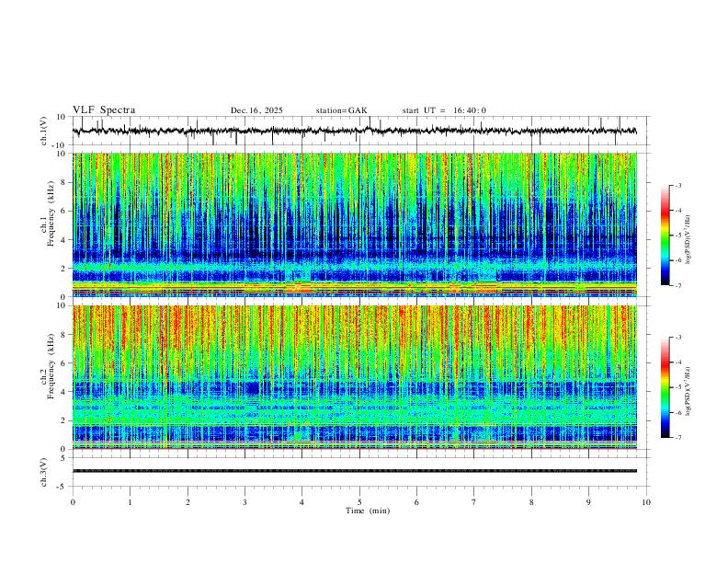
Task: Click the "-4" tick on ch.2 colorbar
Action: (x=678, y=362)
